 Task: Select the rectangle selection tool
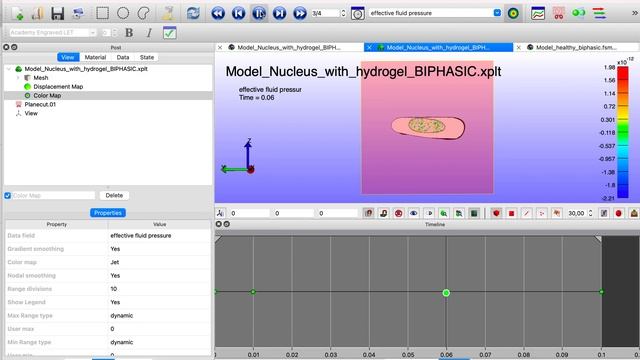(102, 13)
